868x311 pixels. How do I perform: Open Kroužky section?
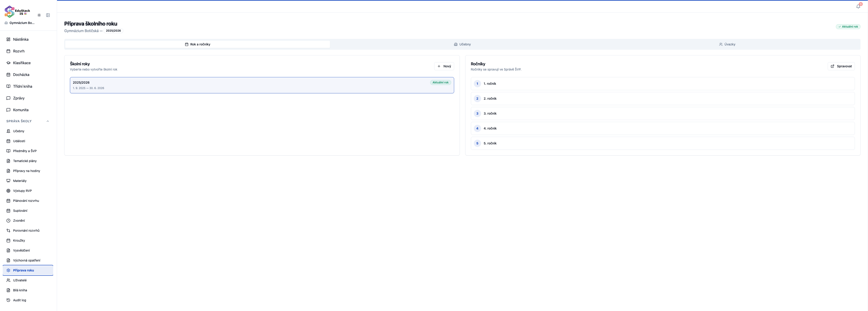28,241
